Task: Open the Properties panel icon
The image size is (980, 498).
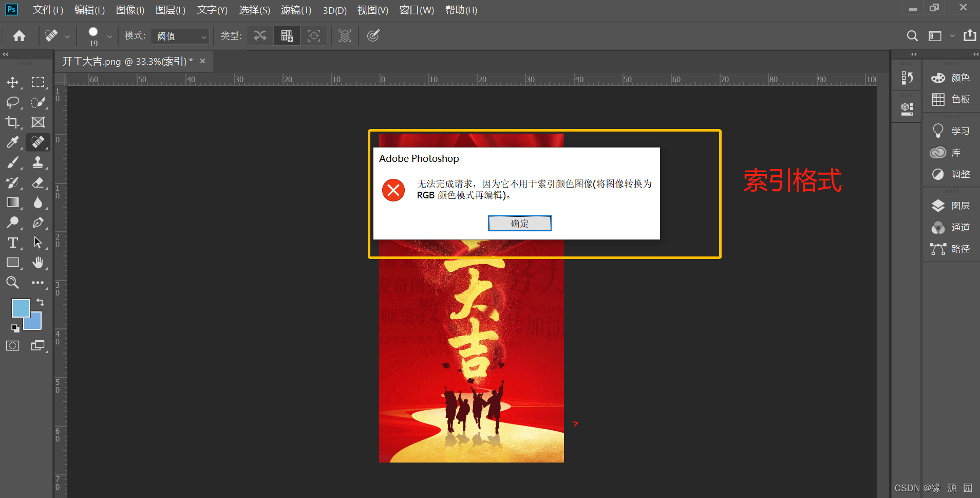Action: [x=907, y=108]
